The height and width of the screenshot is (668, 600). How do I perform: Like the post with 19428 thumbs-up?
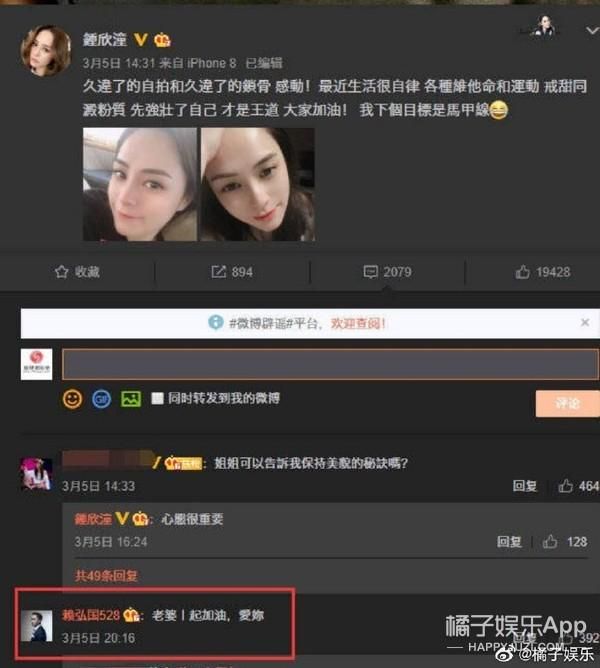point(522,272)
